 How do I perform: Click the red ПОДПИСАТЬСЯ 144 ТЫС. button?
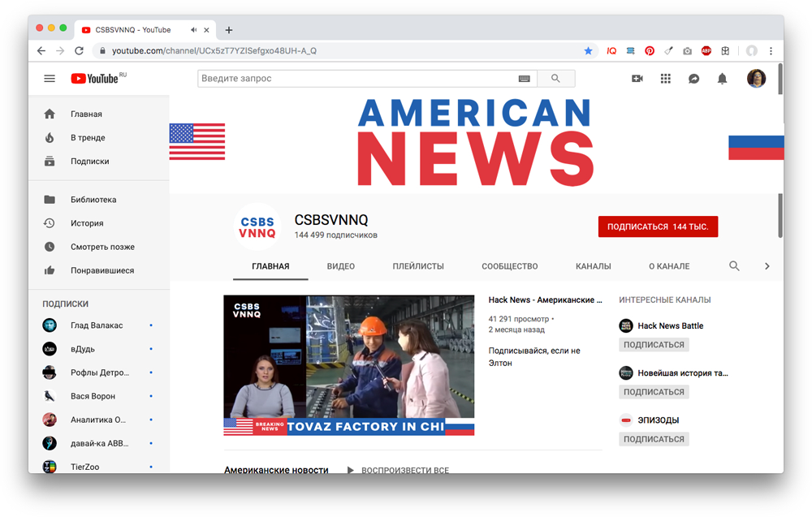[x=658, y=226]
